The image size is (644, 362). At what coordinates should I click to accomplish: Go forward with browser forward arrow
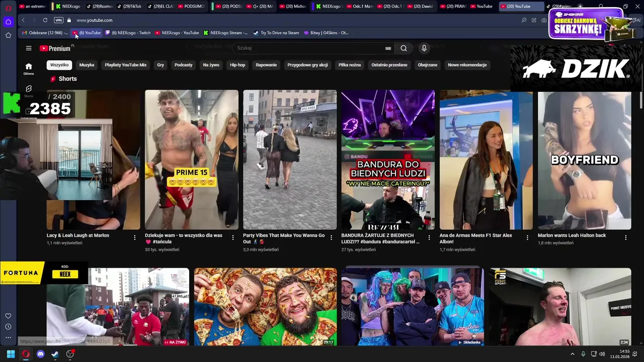coord(34,20)
